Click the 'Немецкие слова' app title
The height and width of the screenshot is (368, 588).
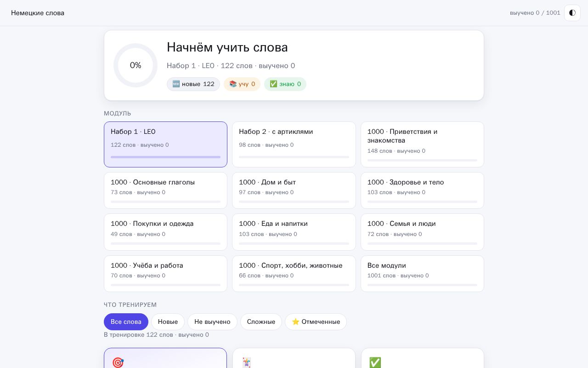(x=38, y=13)
